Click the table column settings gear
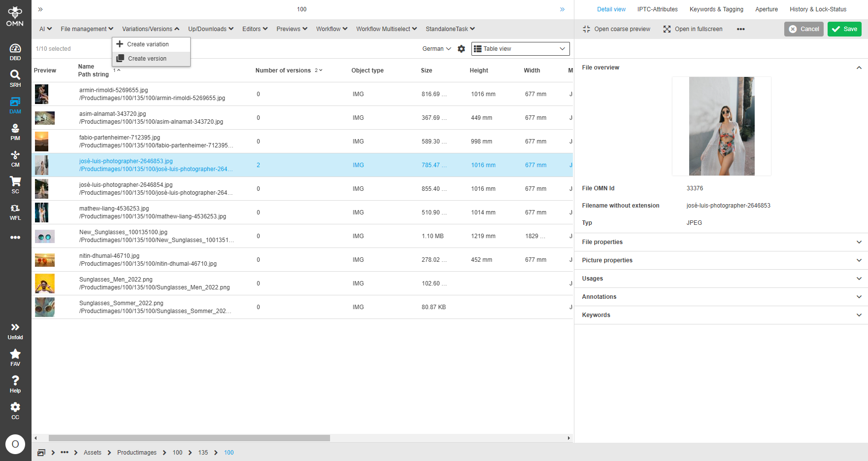This screenshot has width=868, height=461. pyautogui.click(x=462, y=49)
